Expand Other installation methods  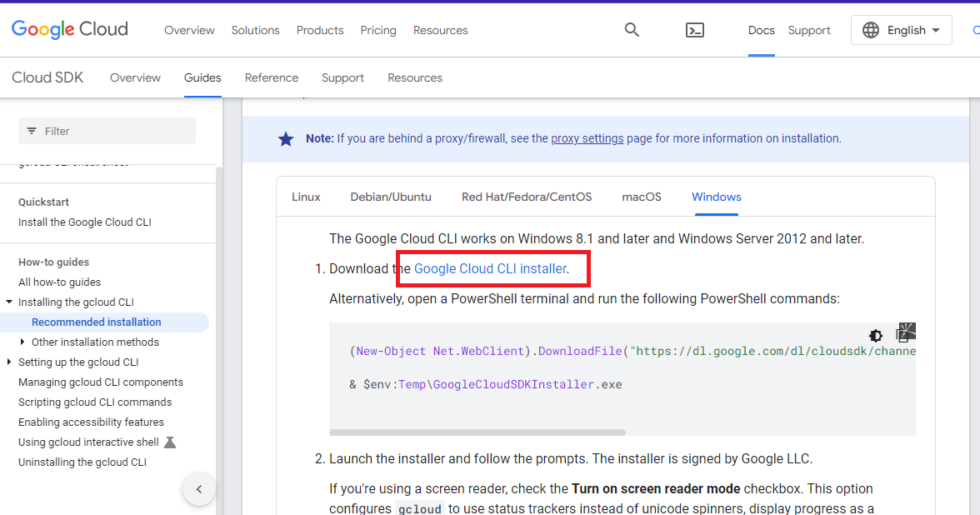22,342
